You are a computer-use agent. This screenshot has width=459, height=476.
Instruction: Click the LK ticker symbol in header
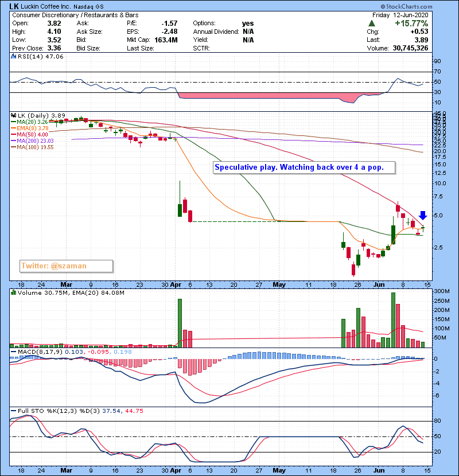tap(14, 6)
